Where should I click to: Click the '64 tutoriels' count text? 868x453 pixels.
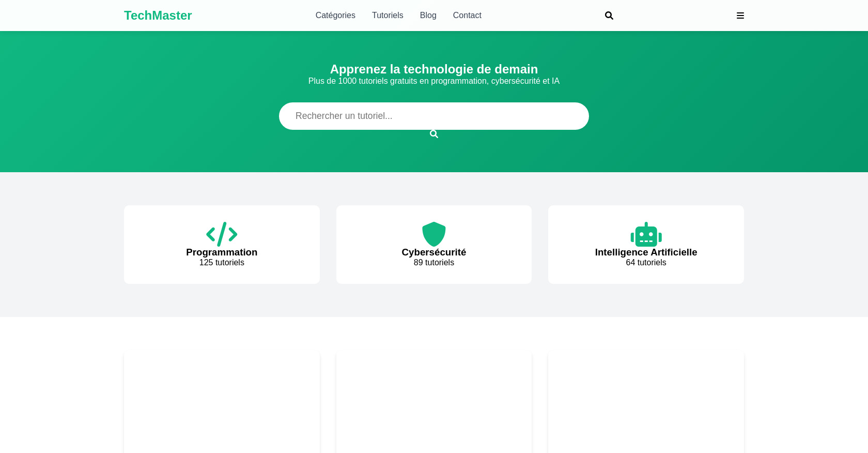[x=646, y=263]
